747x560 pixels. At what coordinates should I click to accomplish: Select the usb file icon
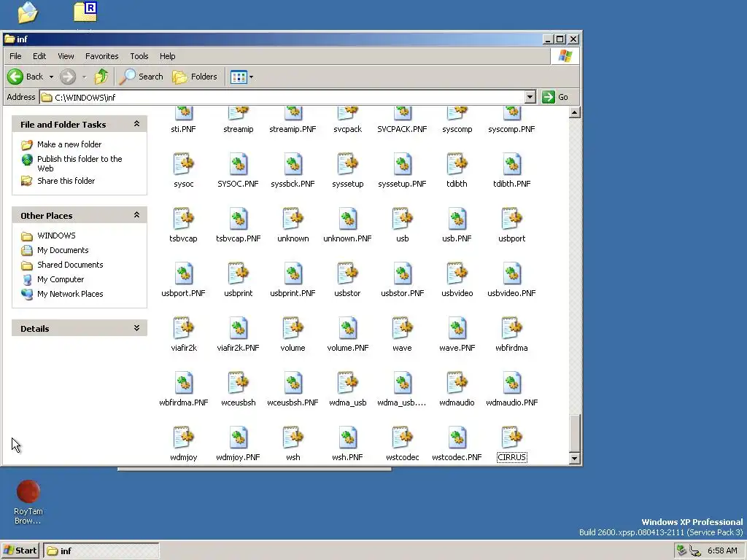(x=402, y=219)
